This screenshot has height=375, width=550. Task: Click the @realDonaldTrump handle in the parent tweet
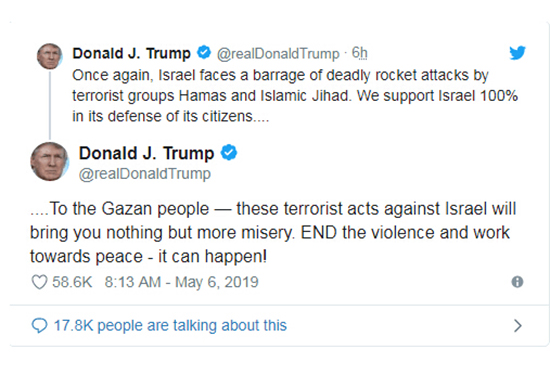click(x=278, y=54)
